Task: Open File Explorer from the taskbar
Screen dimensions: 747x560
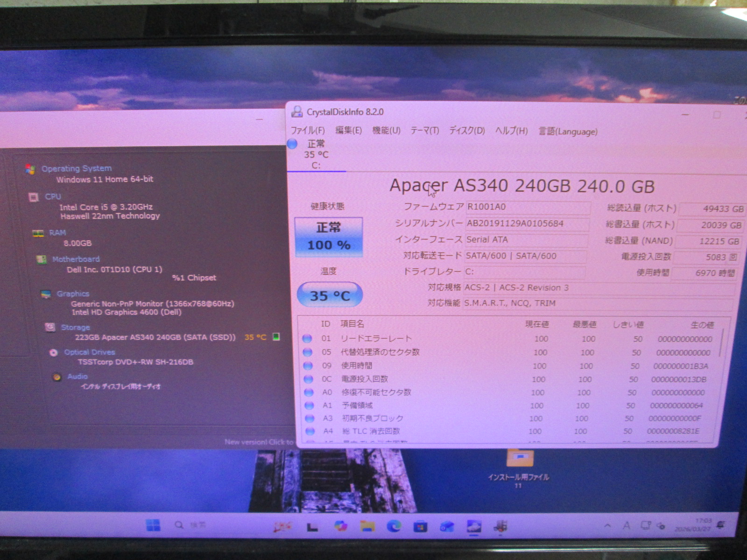Action: tap(367, 526)
